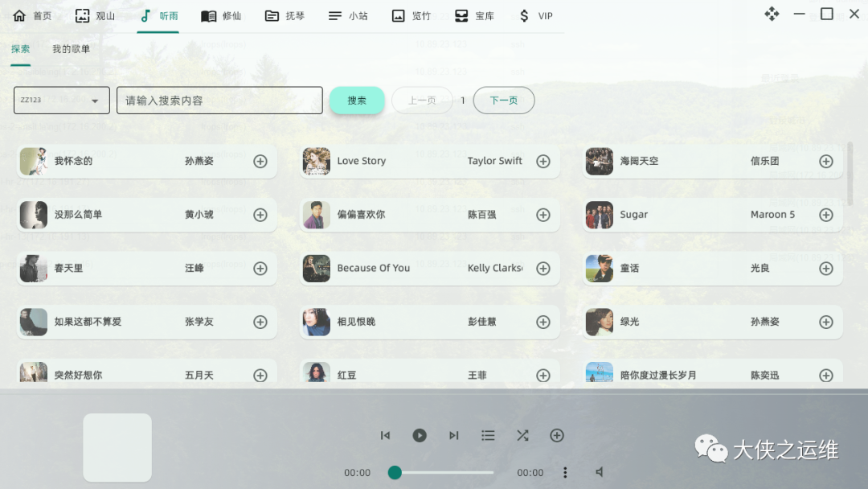Open the 宝库 tab

(x=474, y=16)
